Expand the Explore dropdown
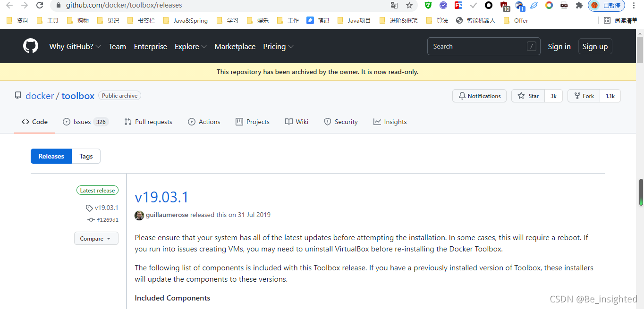Viewport: 644px width, 309px height. pos(191,46)
